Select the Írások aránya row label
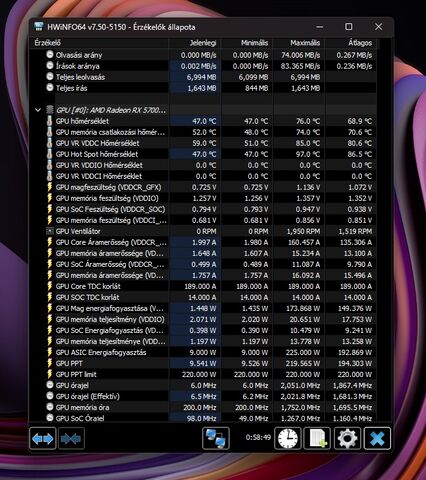This screenshot has width=426, height=480. (x=77, y=66)
